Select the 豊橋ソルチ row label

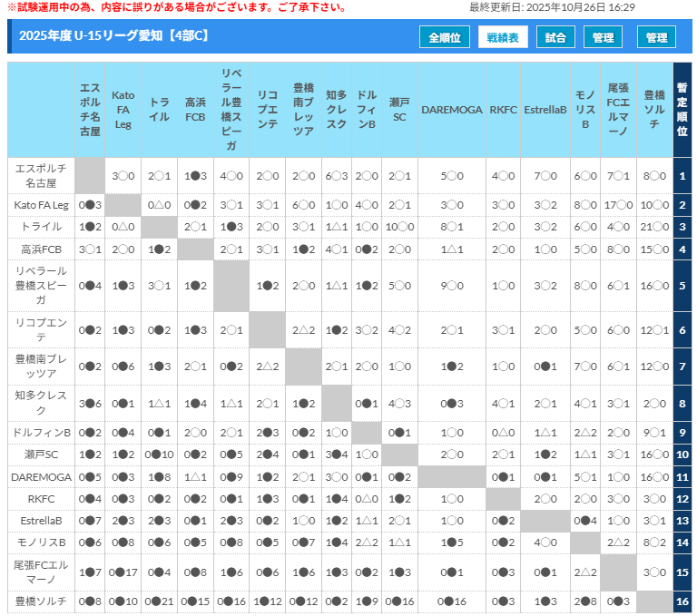tap(41, 601)
